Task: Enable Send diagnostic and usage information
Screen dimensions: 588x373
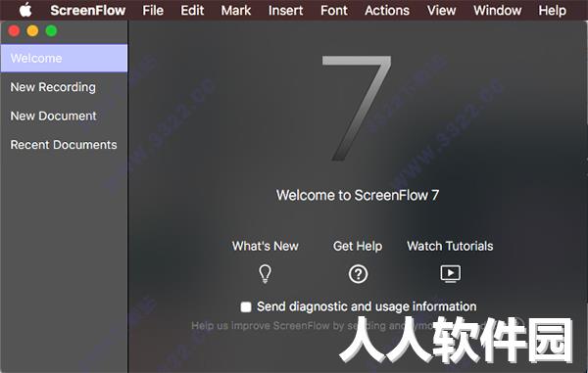Action: [x=246, y=307]
